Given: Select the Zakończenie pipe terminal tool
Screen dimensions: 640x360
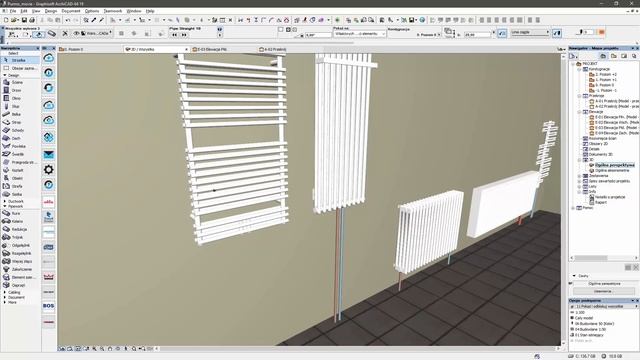Looking at the screenshot, I should tap(20, 269).
